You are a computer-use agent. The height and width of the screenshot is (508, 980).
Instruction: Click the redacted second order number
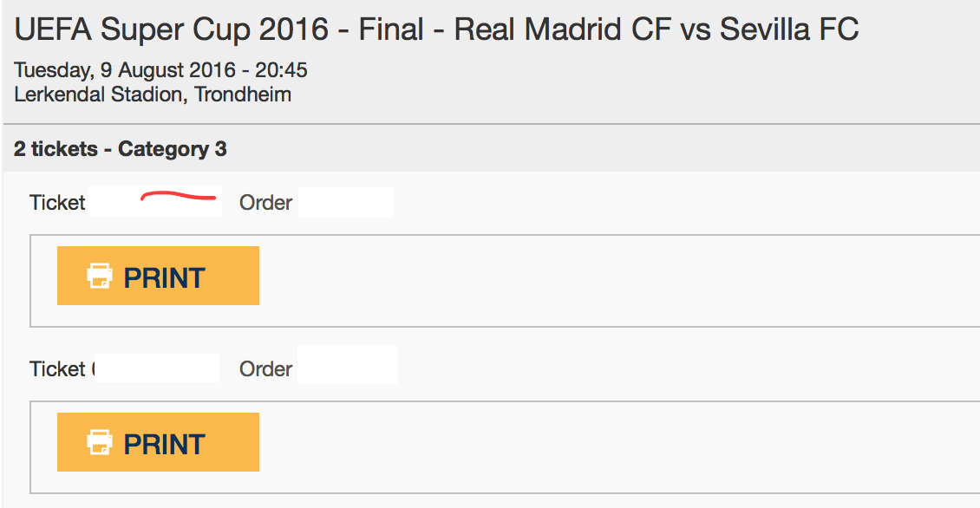tap(347, 364)
